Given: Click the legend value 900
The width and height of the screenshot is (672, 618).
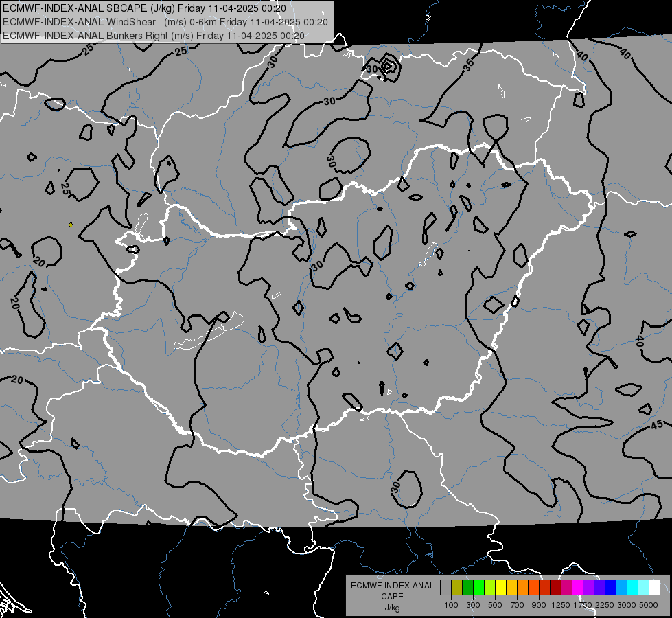Looking at the screenshot, I should click(x=539, y=605).
